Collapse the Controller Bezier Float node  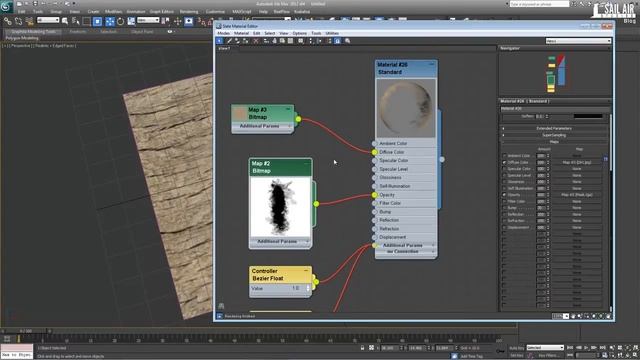coord(306,271)
